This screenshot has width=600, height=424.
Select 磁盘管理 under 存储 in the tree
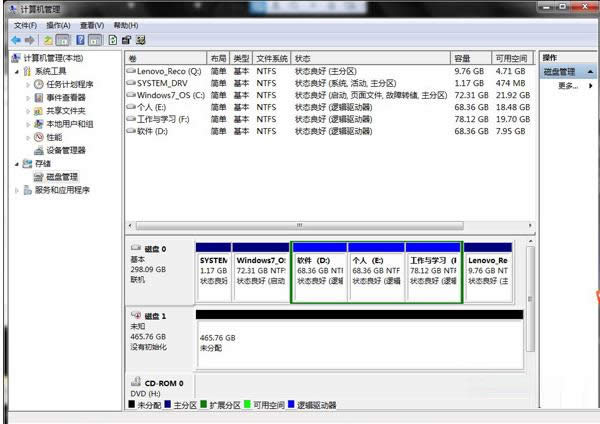tap(60, 176)
